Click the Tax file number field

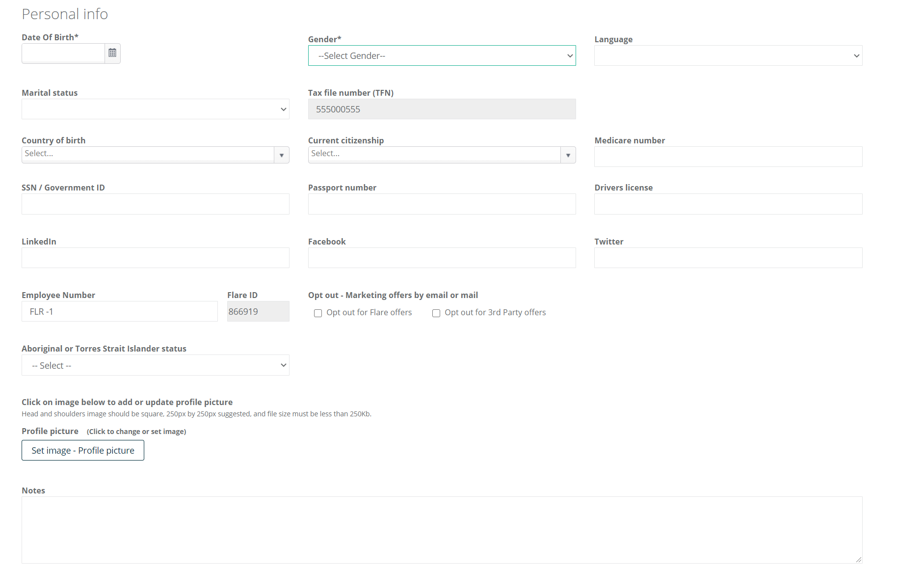[x=442, y=109]
